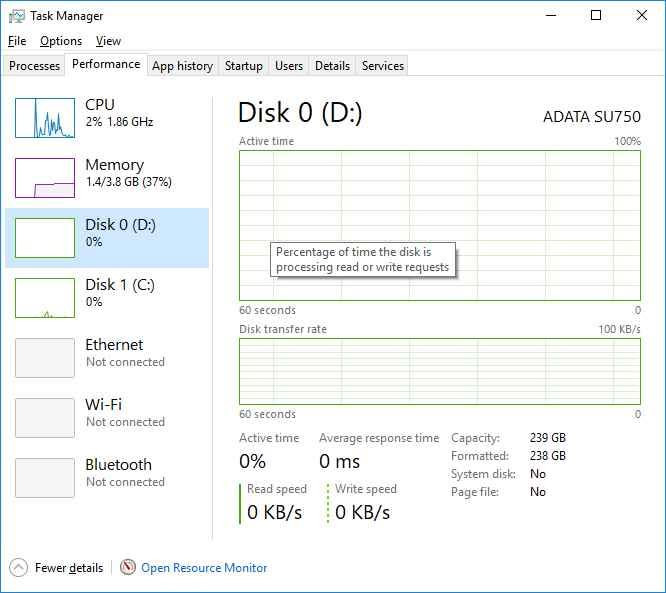Screen dimensions: 666x593
Task: Switch to the Processes tab
Action: coord(34,66)
